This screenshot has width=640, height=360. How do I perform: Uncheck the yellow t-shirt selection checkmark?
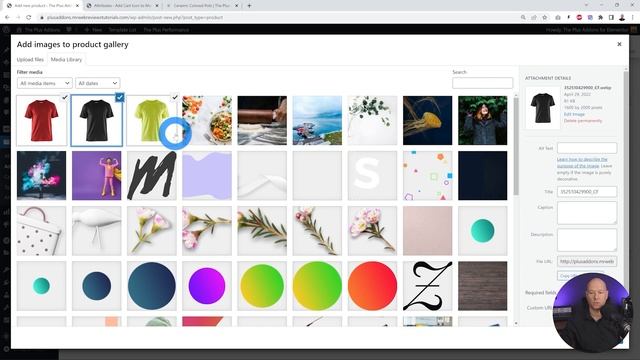pos(175,97)
